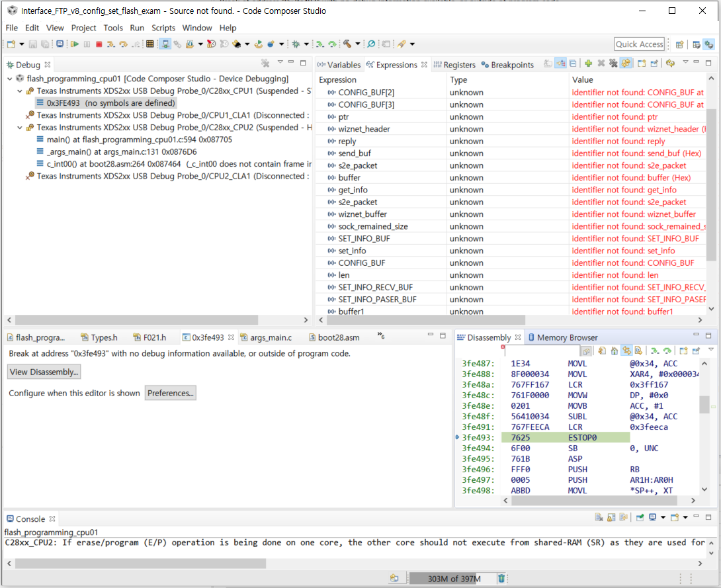The height and width of the screenshot is (588, 721).
Task: Collapse the C28xx_CPU2 debug probe node
Action: click(x=20, y=128)
